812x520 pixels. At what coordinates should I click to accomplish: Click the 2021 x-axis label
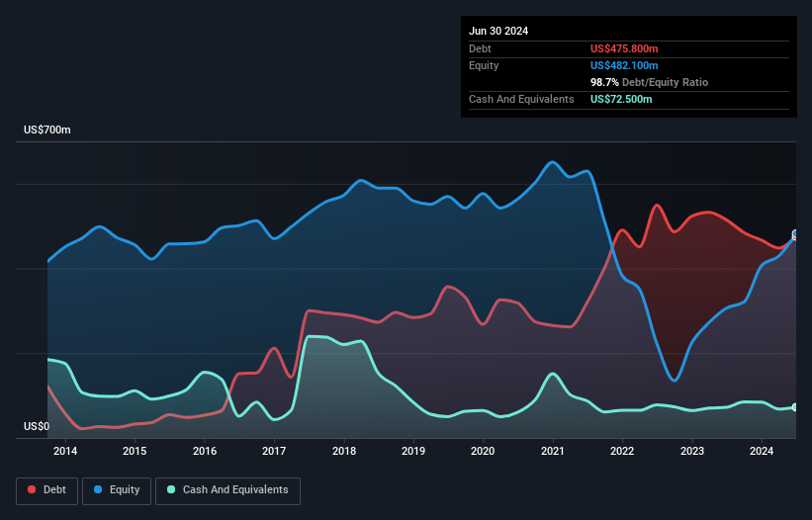tap(553, 451)
